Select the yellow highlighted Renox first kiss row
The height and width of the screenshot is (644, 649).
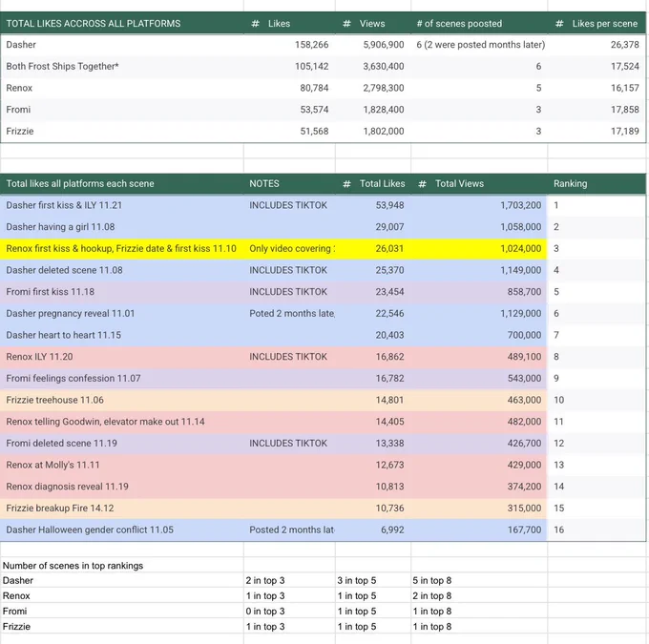pyautogui.click(x=273, y=248)
